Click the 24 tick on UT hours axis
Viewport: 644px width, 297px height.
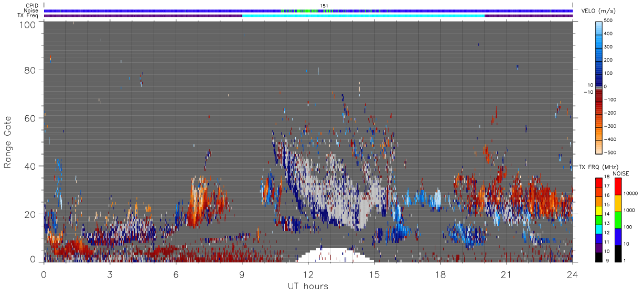point(572,274)
